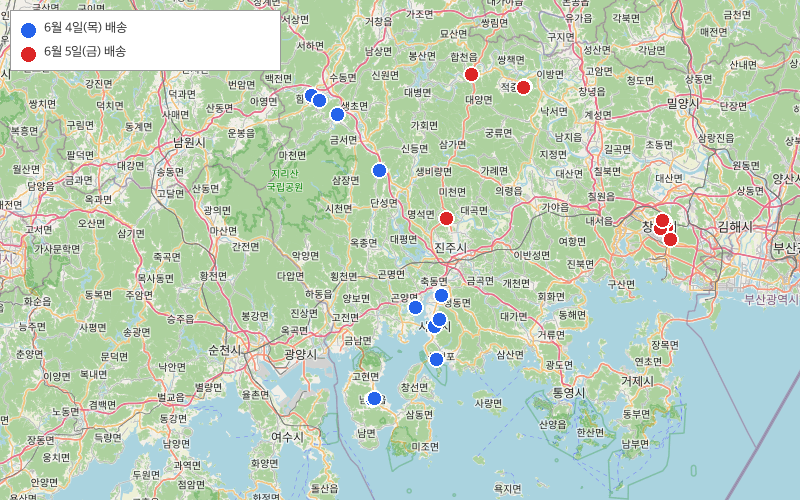Select the 거제시 city label
Screen dimensions: 800x500
637,381
